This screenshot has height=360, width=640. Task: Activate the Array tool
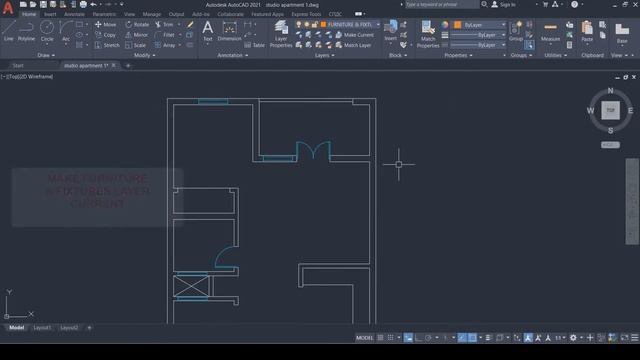pos(165,45)
